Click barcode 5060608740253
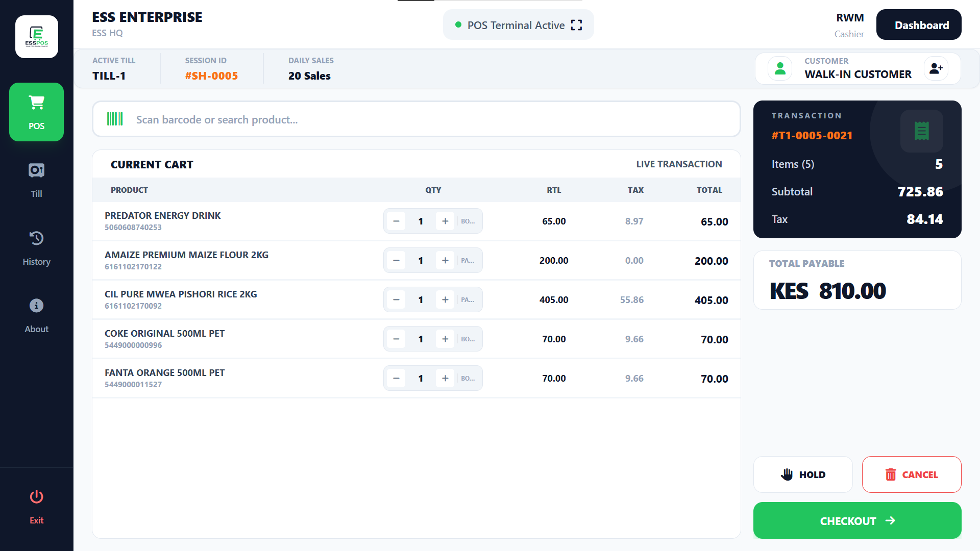980x551 pixels. pos(133,228)
